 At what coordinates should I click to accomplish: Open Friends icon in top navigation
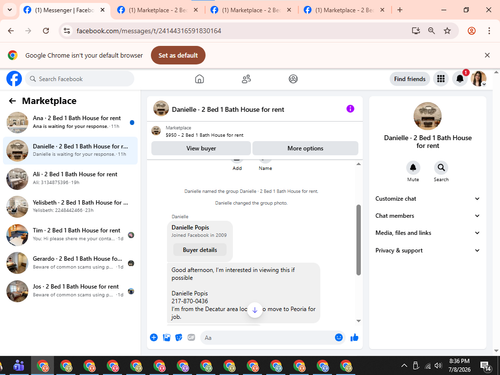pyautogui.click(x=246, y=79)
